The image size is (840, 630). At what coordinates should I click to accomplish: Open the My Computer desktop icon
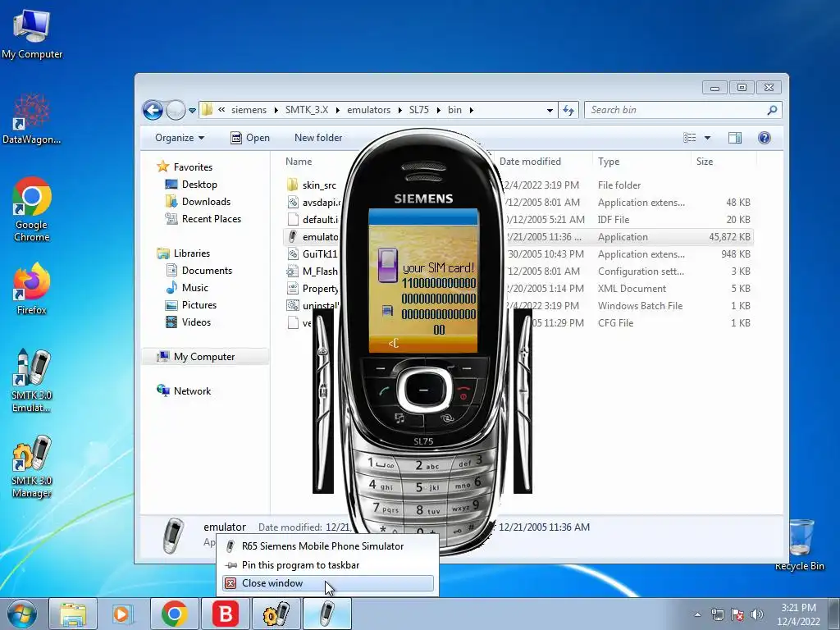[x=32, y=34]
